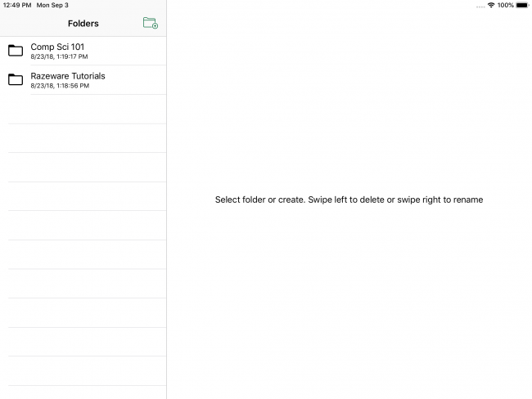Select the Razeware Tutorials folder name
532x399 pixels.
pos(68,76)
